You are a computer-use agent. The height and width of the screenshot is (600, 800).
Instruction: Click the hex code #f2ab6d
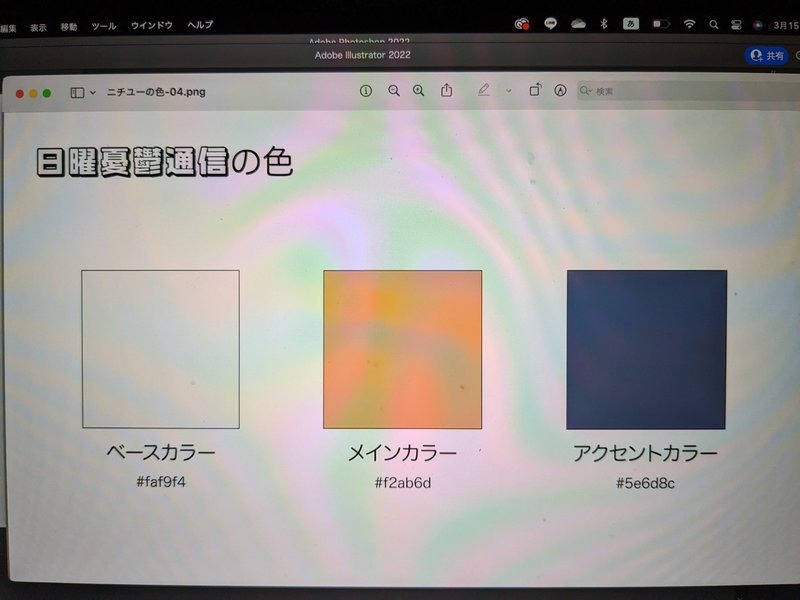click(403, 483)
